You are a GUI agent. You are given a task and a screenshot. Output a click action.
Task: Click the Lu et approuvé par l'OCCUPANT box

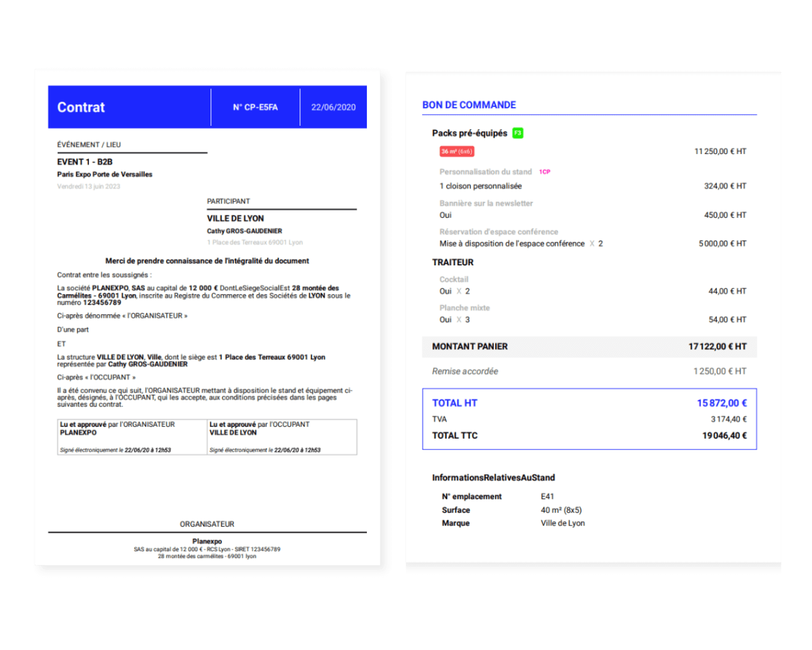click(282, 437)
